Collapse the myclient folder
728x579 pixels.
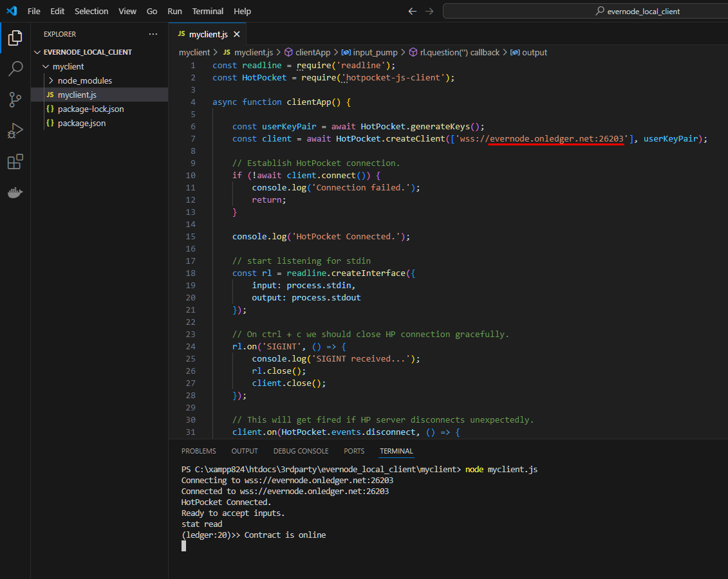(x=46, y=66)
